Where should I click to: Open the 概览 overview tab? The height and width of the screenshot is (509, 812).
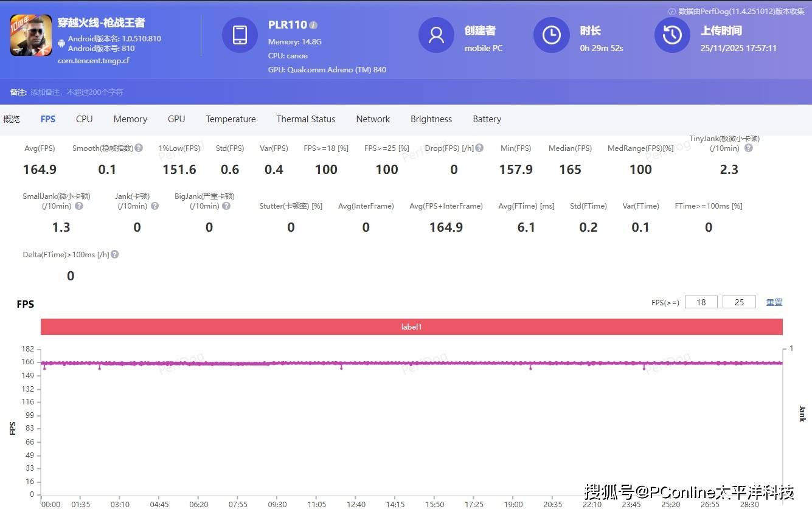[12, 119]
